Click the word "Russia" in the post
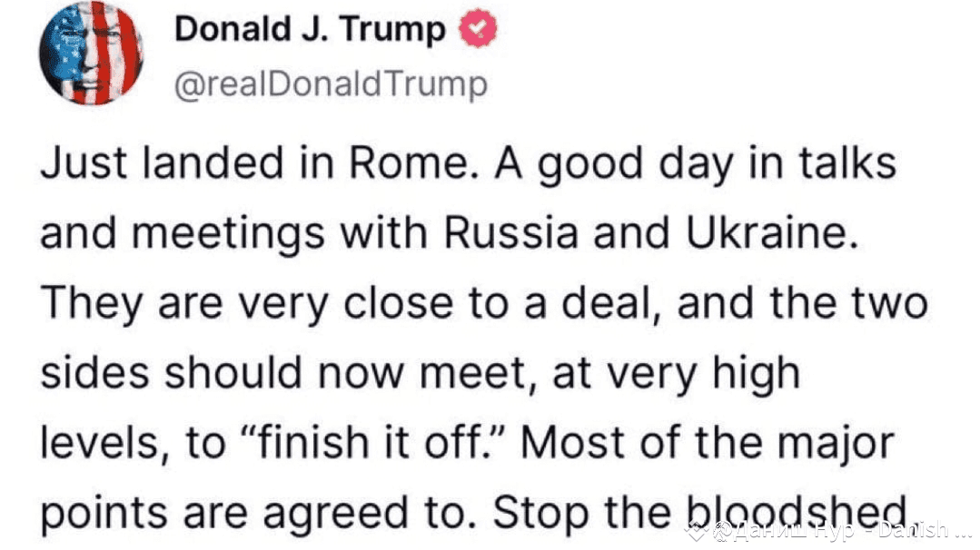The height and width of the screenshot is (550, 980). pyautogui.click(x=510, y=233)
